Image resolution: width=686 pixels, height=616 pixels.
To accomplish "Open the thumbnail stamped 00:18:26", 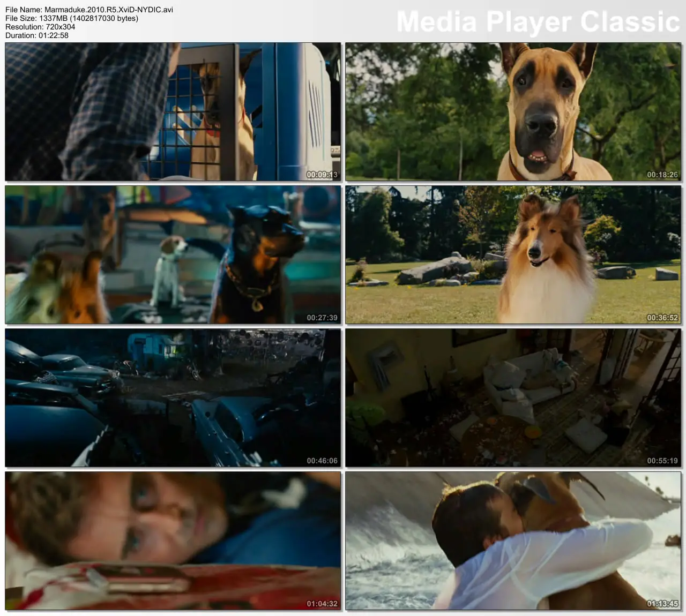I will [x=513, y=112].
